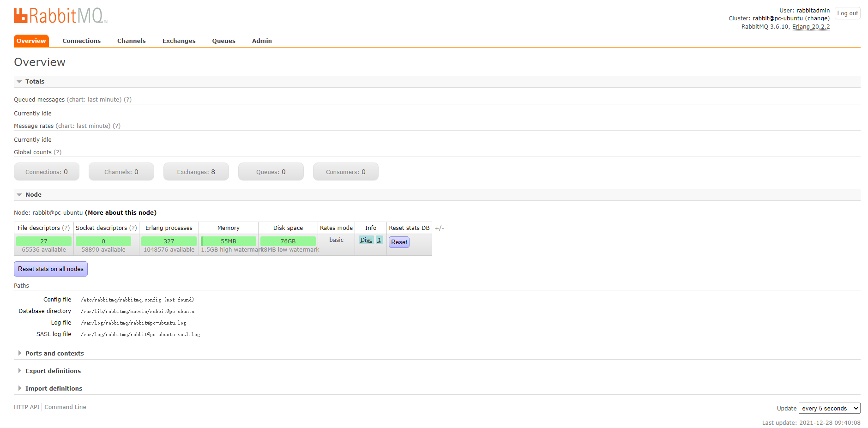Open the Overview tab
868x428 pixels.
tap(31, 41)
